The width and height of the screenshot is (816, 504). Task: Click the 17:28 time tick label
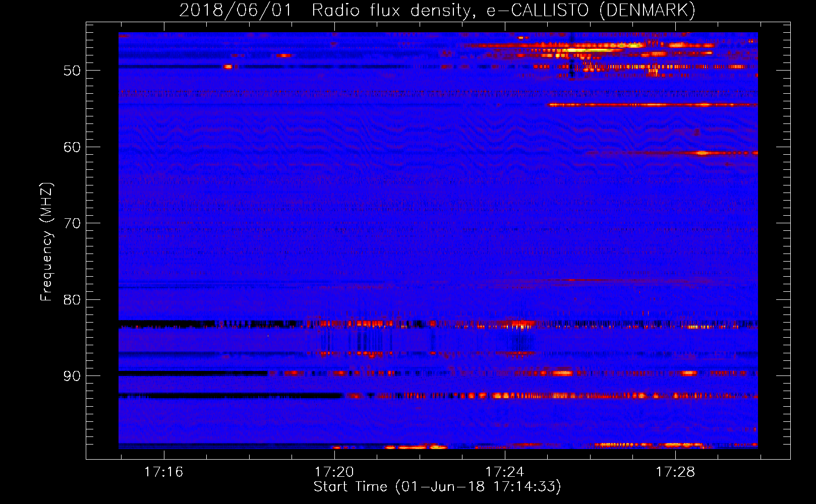(x=675, y=472)
